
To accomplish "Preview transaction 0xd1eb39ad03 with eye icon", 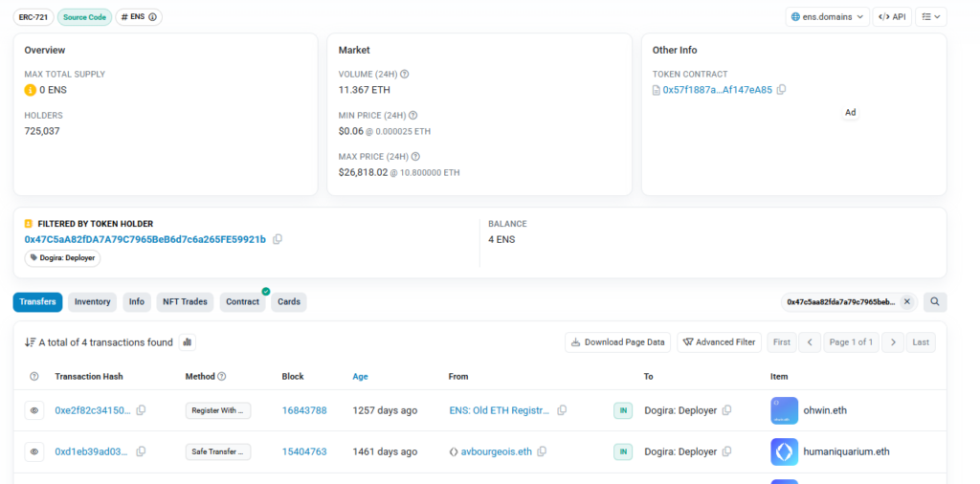I will pos(34,451).
